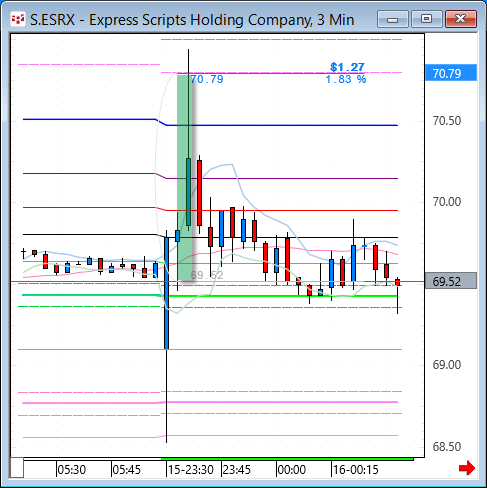Click the red scroll-right arrow
Screen dimensions: 487x488
tap(467, 468)
